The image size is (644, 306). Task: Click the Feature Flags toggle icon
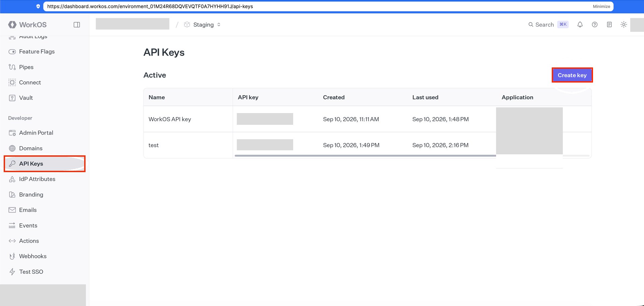click(12, 52)
